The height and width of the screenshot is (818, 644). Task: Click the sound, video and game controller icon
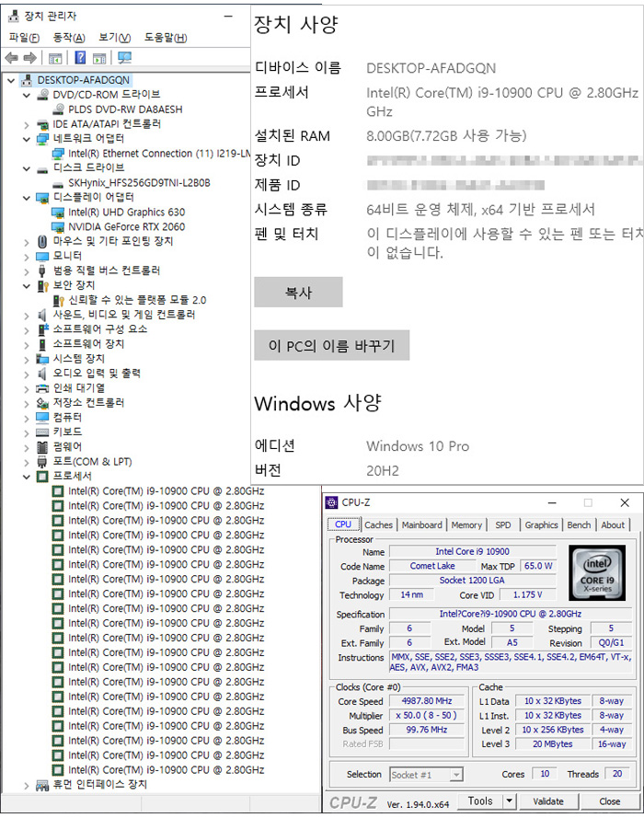click(x=42, y=315)
